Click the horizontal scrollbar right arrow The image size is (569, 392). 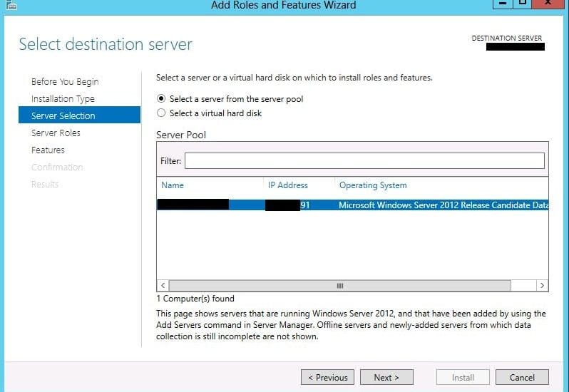(x=542, y=285)
